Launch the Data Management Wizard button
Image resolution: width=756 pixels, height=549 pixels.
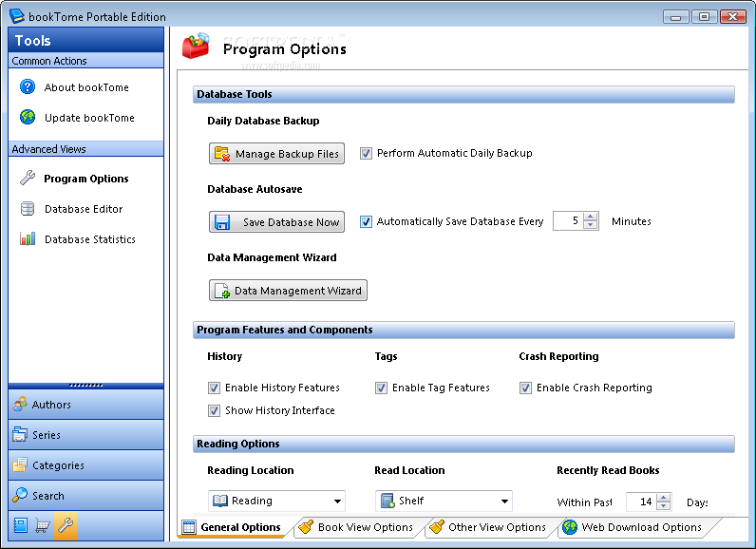point(288,291)
